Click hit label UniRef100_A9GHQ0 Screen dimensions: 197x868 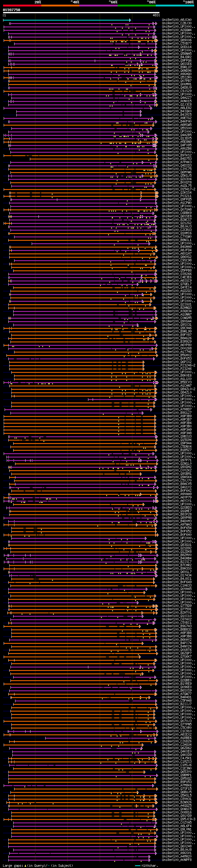pos(177,74)
